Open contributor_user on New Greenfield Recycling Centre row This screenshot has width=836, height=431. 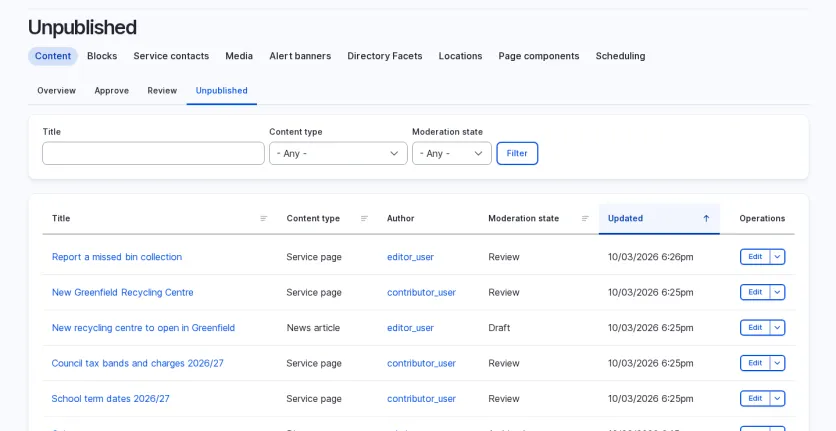click(422, 292)
